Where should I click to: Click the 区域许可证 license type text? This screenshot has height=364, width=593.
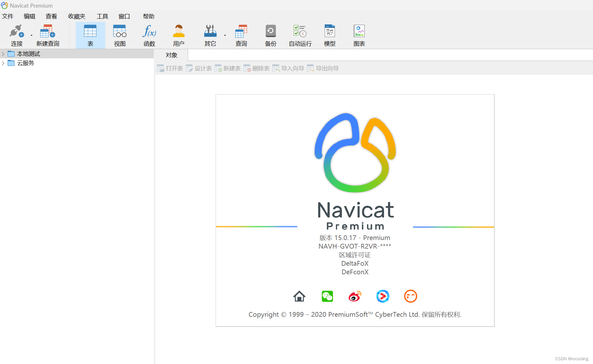coord(355,255)
